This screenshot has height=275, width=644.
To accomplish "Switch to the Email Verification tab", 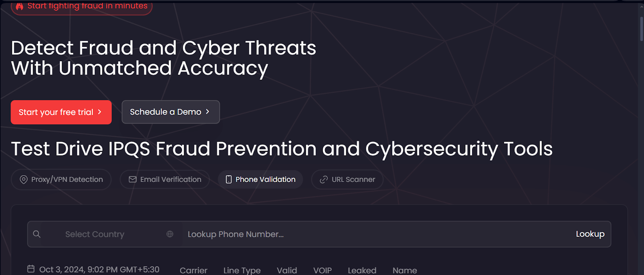I will click(x=165, y=180).
